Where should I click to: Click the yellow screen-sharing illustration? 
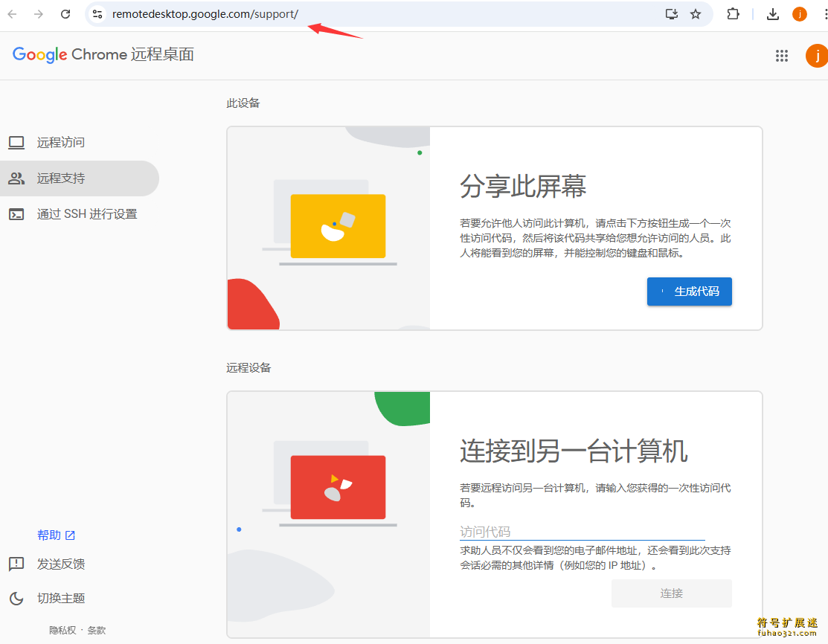tap(338, 226)
